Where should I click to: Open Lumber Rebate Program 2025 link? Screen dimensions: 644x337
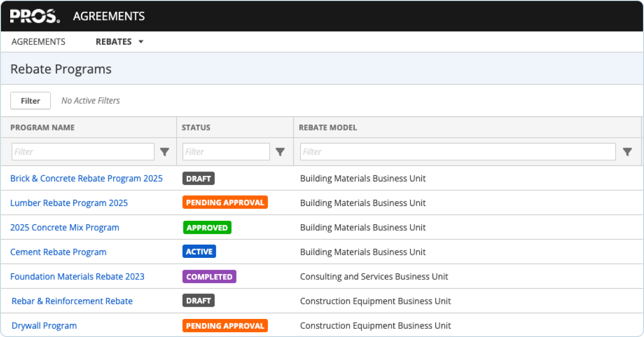coord(69,203)
